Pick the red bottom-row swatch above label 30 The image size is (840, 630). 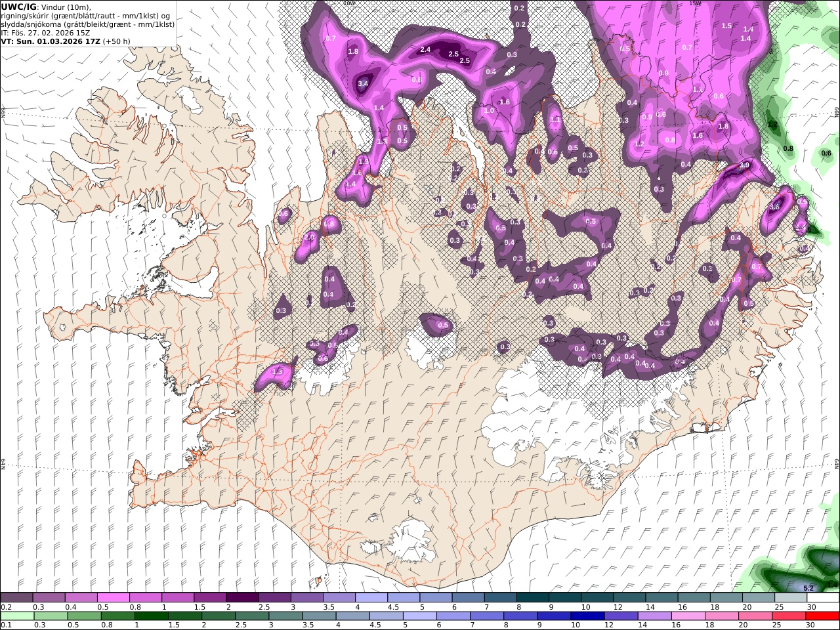[x=822, y=616]
